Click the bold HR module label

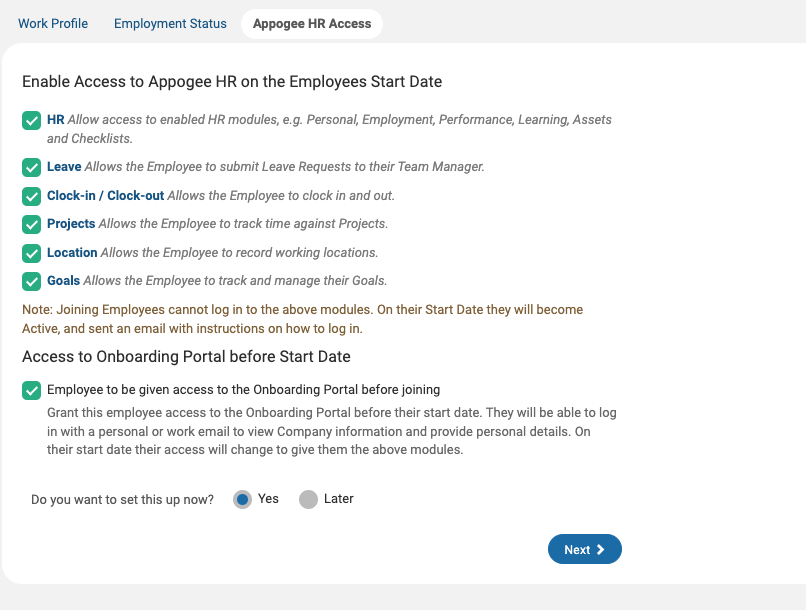click(55, 119)
